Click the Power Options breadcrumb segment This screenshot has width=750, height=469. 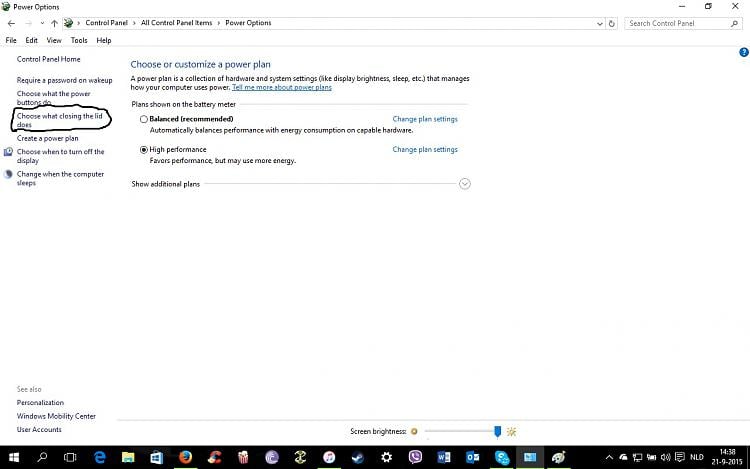tap(248, 23)
